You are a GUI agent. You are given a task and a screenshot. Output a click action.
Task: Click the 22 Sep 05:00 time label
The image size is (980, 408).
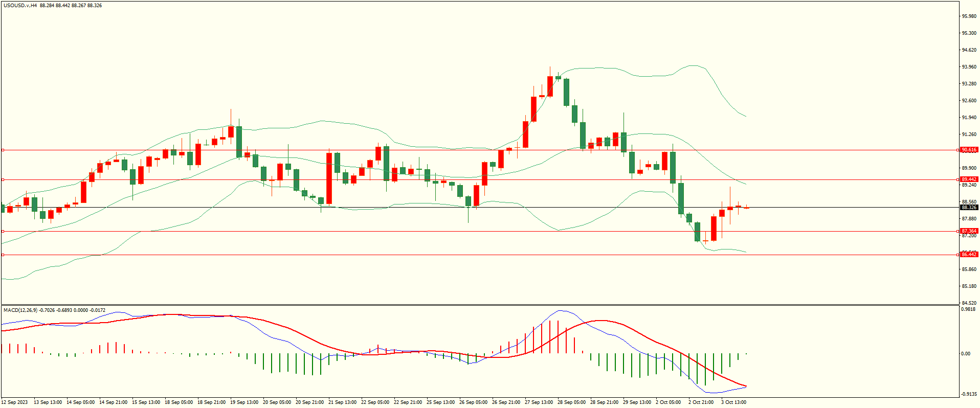coord(375,402)
